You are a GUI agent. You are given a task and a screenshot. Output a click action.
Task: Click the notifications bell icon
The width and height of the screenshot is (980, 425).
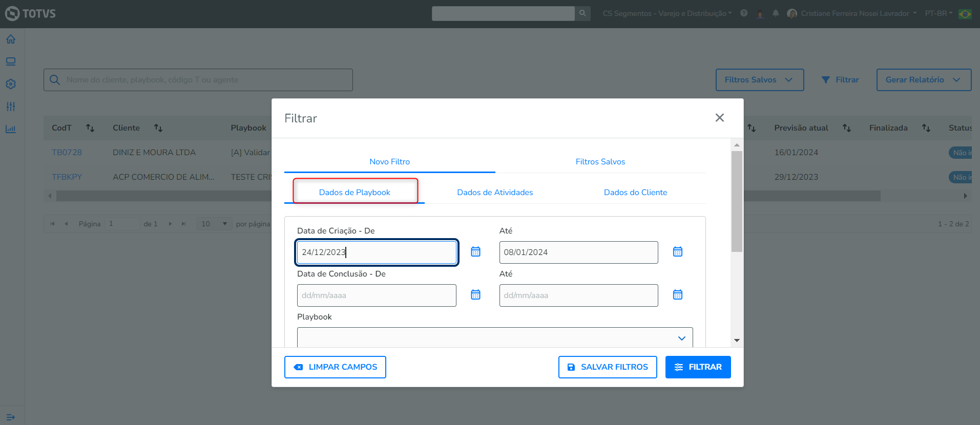(776, 13)
